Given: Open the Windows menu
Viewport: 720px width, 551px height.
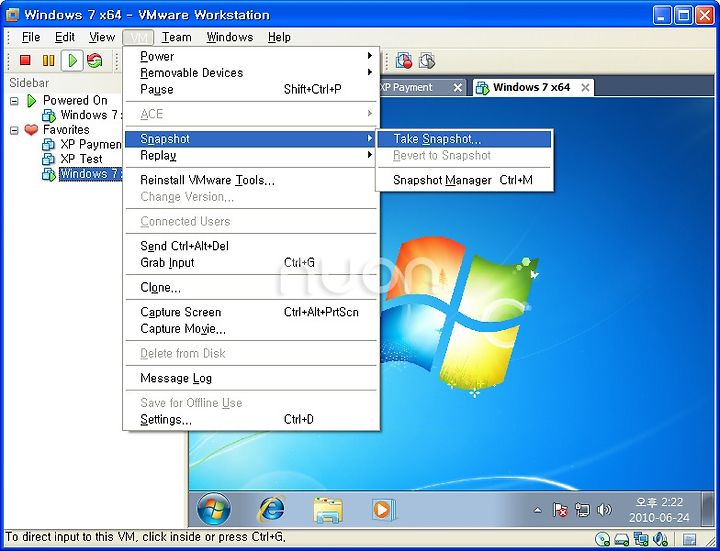Looking at the screenshot, I should tap(230, 37).
